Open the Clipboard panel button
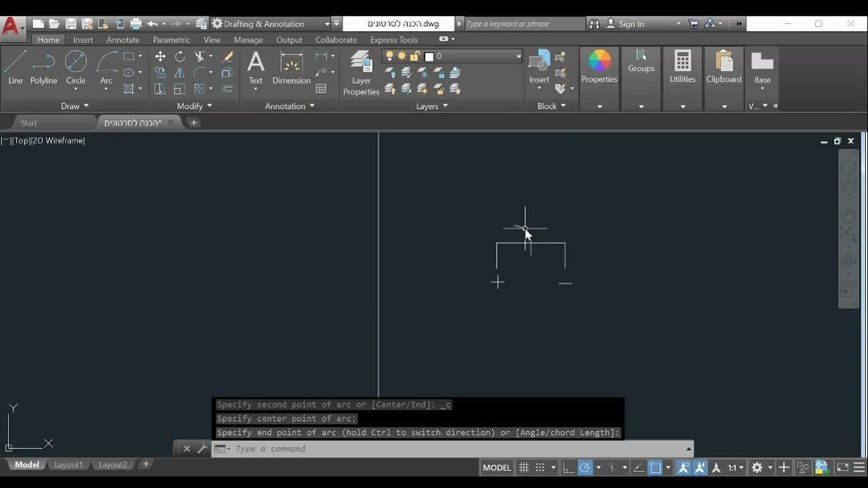This screenshot has height=488, width=868. point(724,68)
